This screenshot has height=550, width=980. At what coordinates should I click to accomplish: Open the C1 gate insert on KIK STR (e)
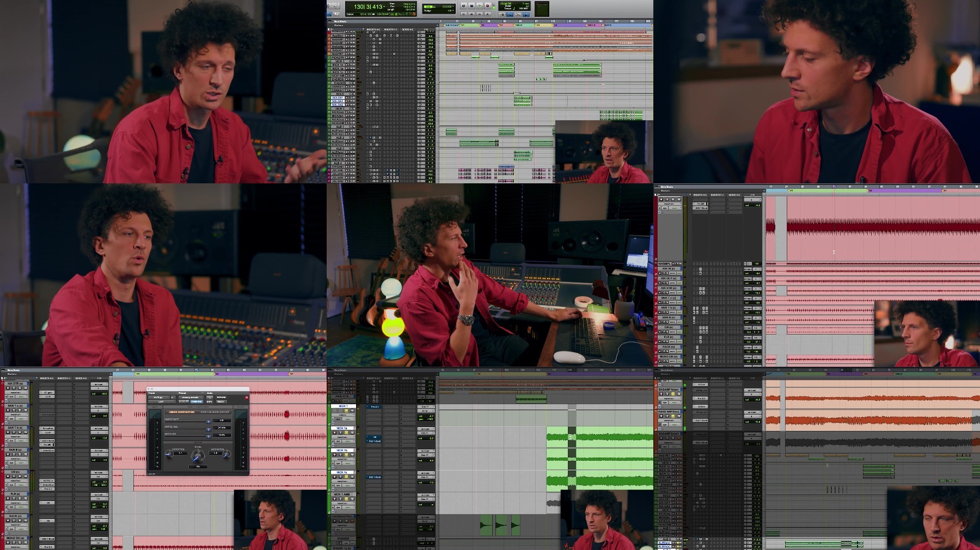tap(47, 392)
